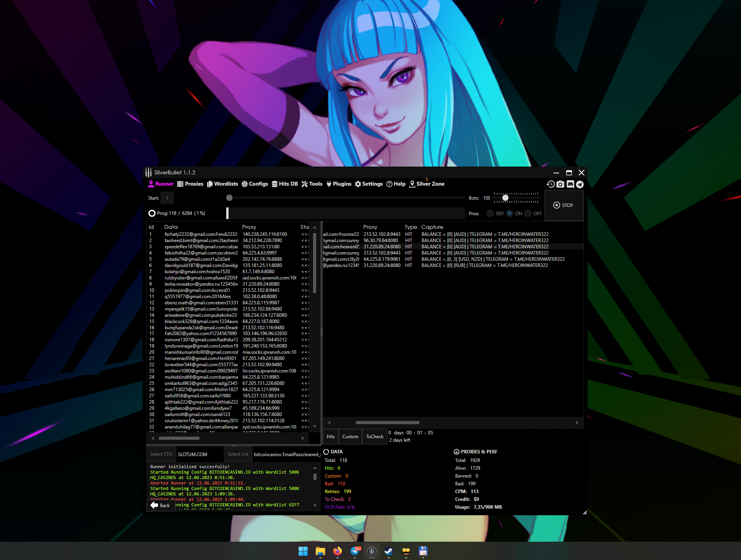This screenshot has width=741, height=560.
Task: Open the Discord icon link
Action: (x=570, y=184)
